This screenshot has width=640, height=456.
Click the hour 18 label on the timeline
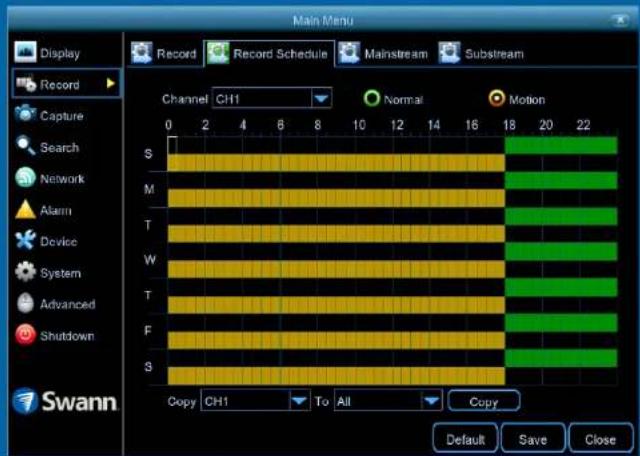(509, 125)
